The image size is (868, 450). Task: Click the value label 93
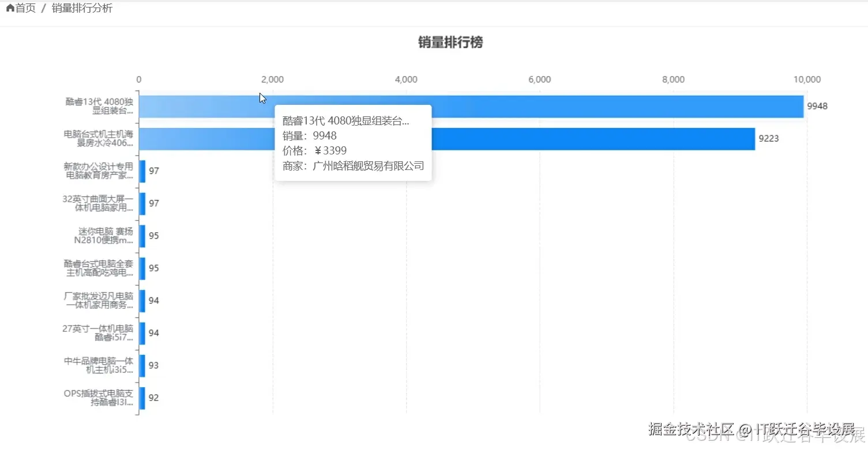click(x=153, y=365)
